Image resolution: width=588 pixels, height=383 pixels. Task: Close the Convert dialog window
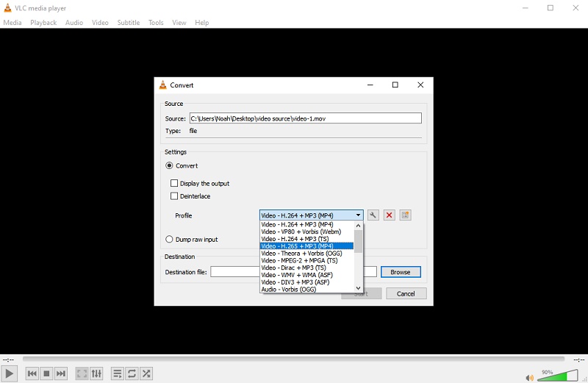point(420,85)
